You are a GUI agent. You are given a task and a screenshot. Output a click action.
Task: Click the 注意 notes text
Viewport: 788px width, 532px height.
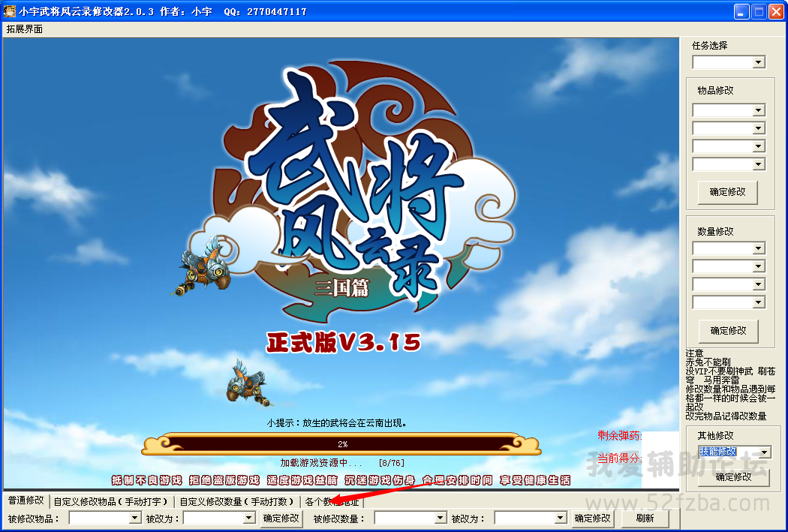731,385
